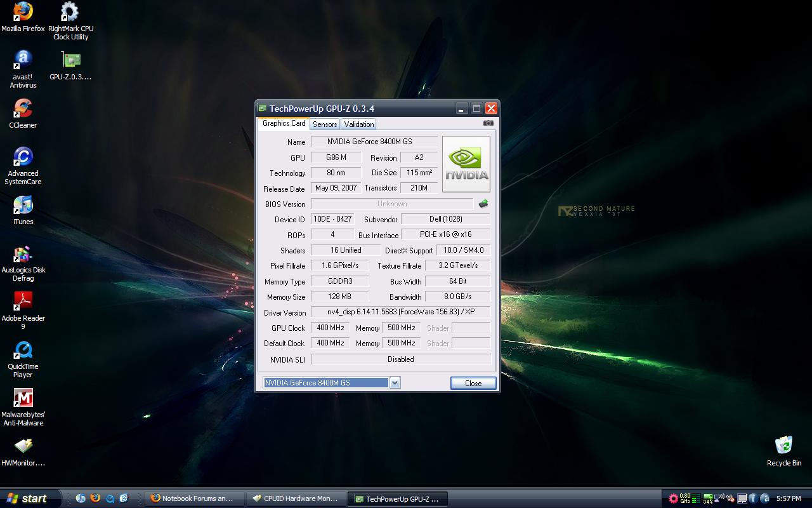Click the pink gear tray icon

[674, 498]
